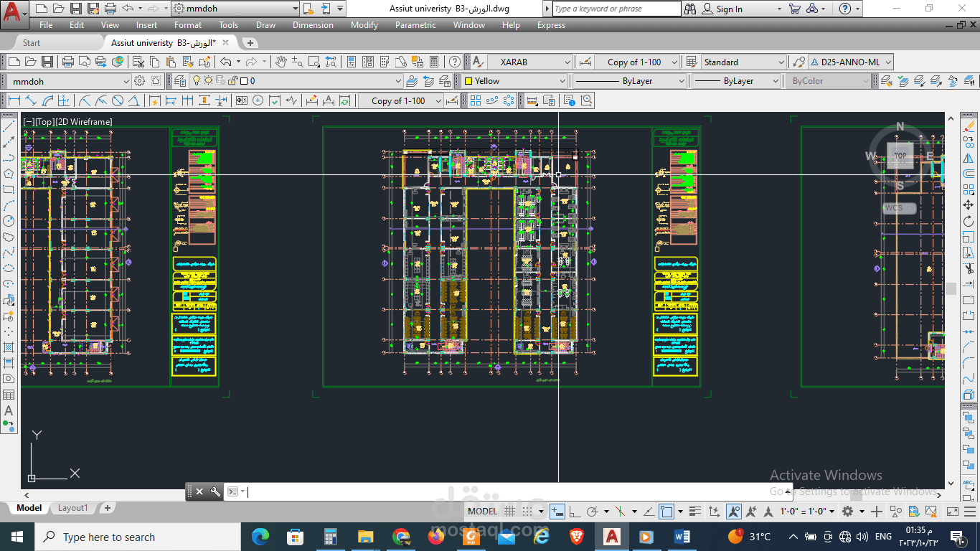The image size is (980, 551).
Task: Click the rectangular Array icon
Action: (x=476, y=100)
